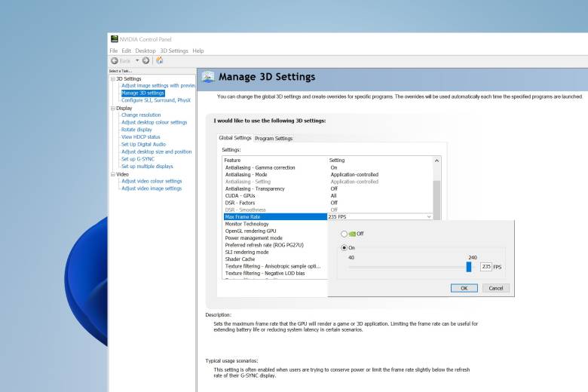Click the settings list scroll-up arrow

[437, 161]
